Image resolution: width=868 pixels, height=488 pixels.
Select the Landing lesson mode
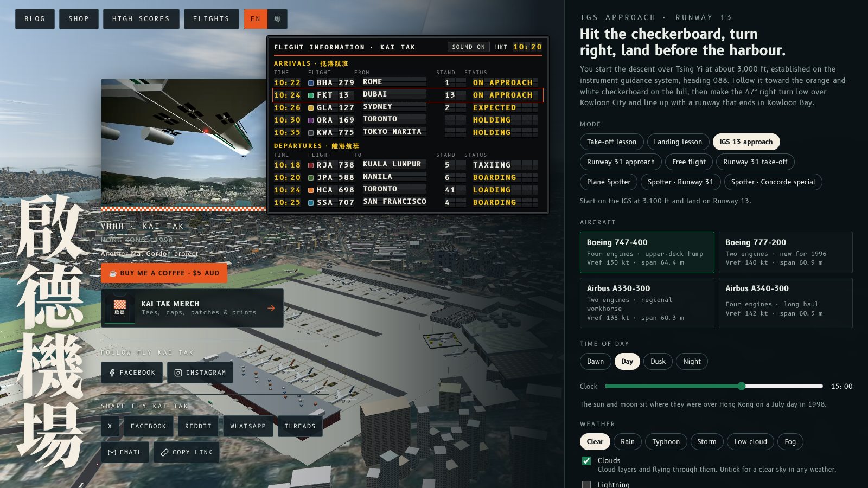[678, 142]
